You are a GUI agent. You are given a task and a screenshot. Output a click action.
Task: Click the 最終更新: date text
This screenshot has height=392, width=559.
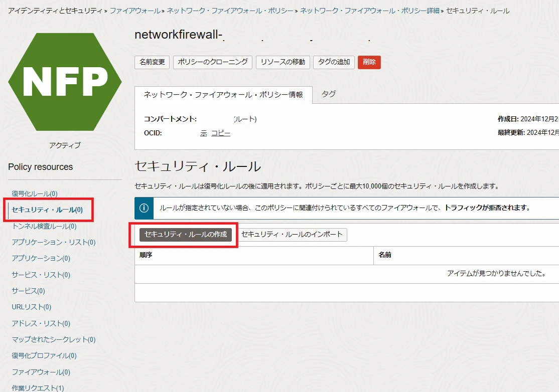pos(528,132)
